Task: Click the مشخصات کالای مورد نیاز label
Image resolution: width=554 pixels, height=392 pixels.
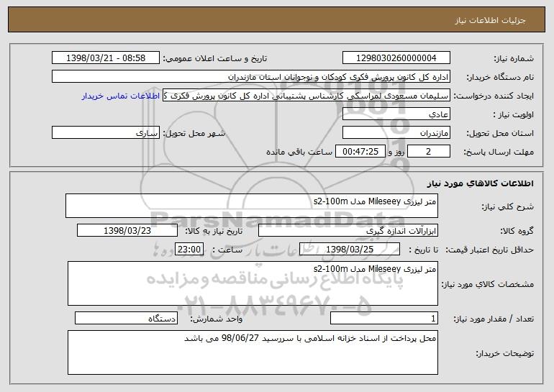Action: pyautogui.click(x=488, y=284)
